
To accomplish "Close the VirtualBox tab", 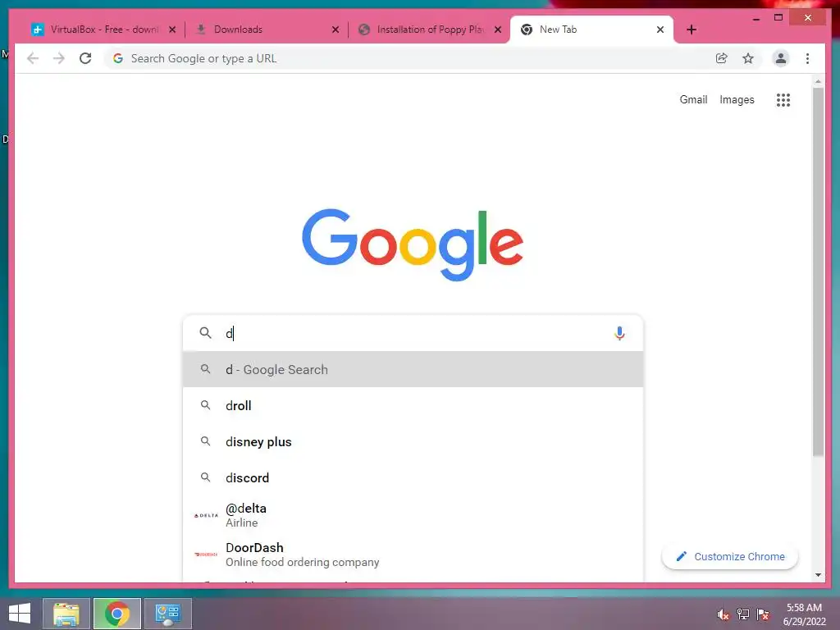I will point(172,30).
